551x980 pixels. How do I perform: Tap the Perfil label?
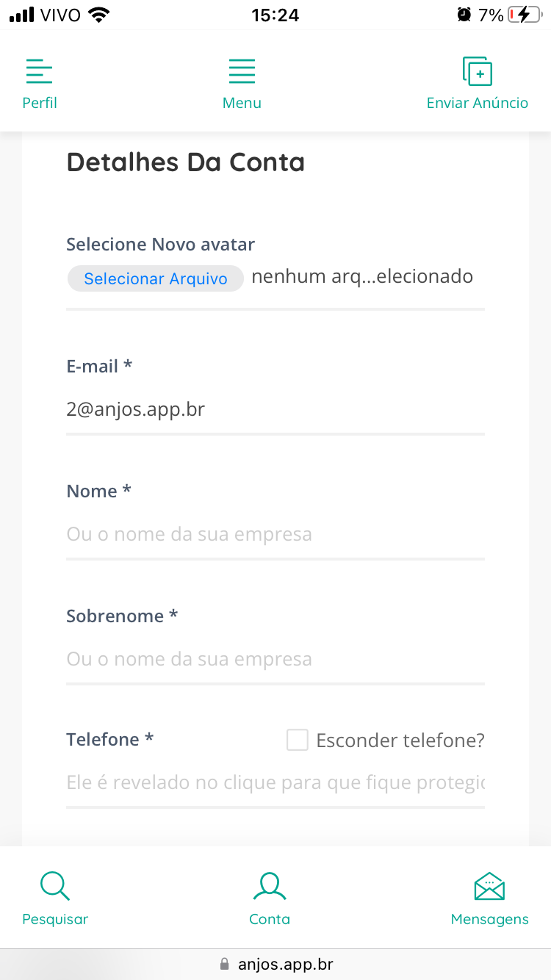click(40, 103)
